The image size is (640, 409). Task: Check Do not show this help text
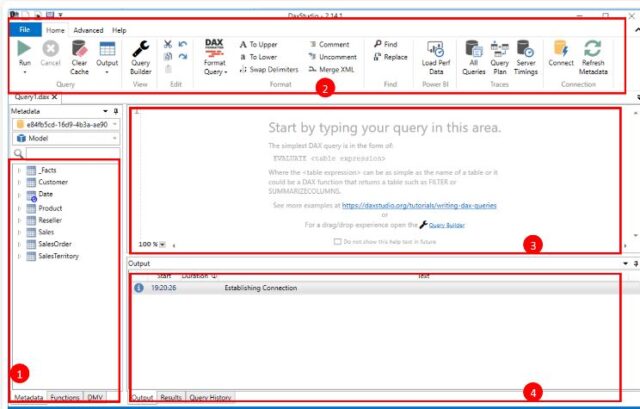click(x=338, y=242)
